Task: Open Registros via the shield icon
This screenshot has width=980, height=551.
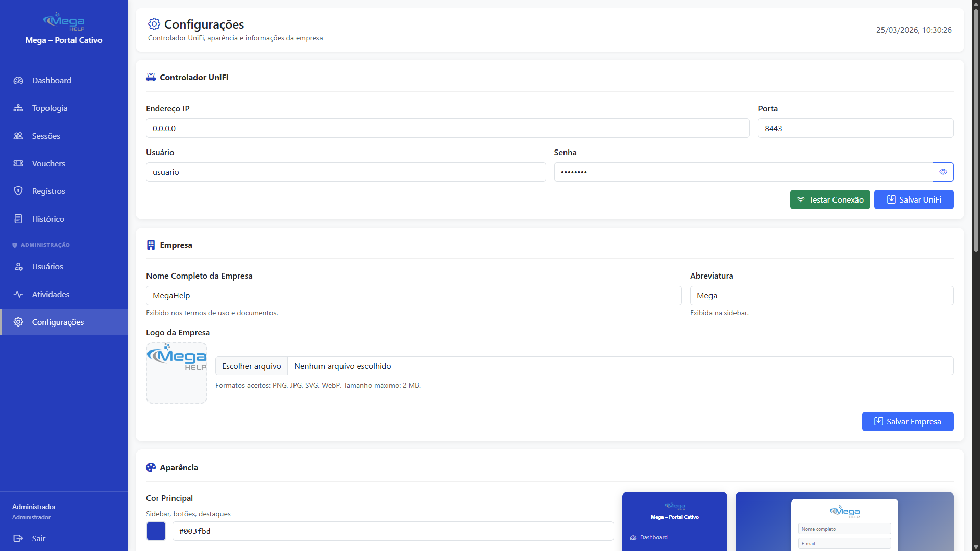Action: click(18, 190)
